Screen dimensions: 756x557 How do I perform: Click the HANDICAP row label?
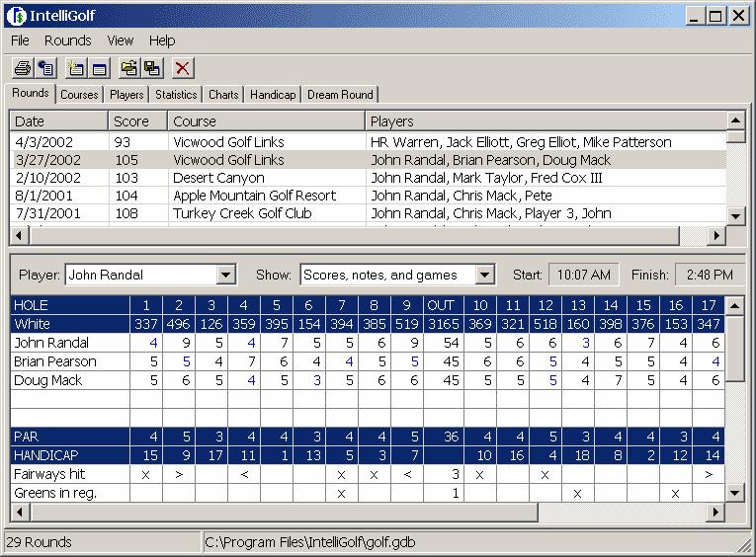pyautogui.click(x=45, y=455)
